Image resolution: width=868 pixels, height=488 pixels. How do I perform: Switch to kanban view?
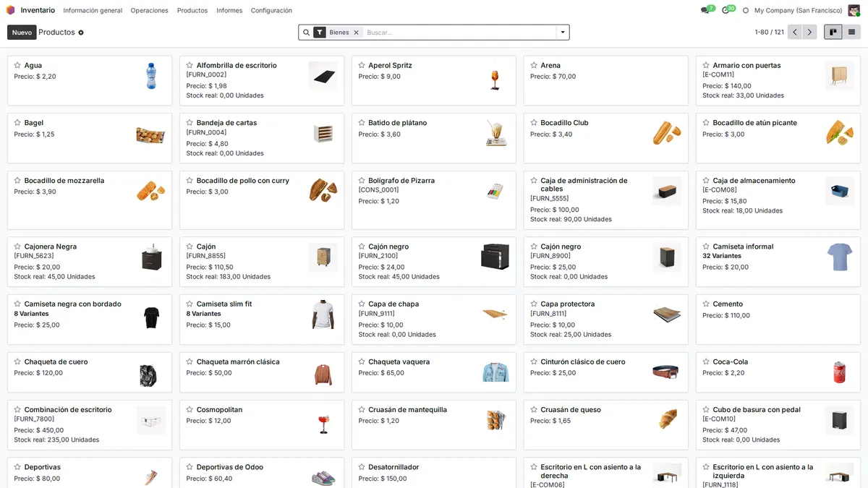point(833,32)
